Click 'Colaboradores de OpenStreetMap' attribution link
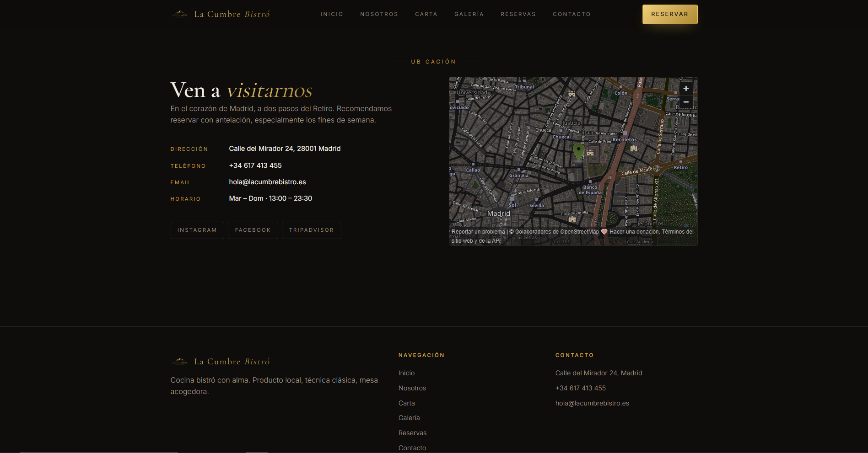This screenshot has height=453, width=868. (557, 232)
